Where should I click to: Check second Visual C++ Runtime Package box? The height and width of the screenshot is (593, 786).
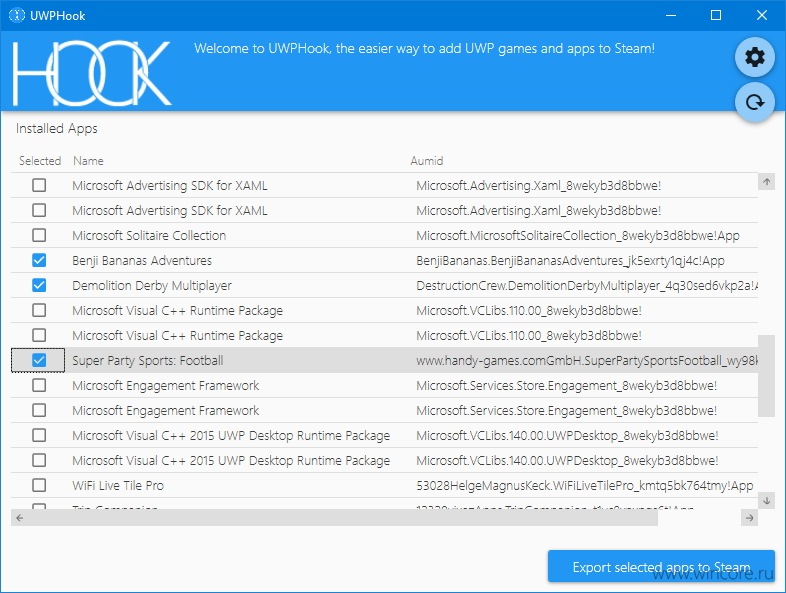(39, 335)
